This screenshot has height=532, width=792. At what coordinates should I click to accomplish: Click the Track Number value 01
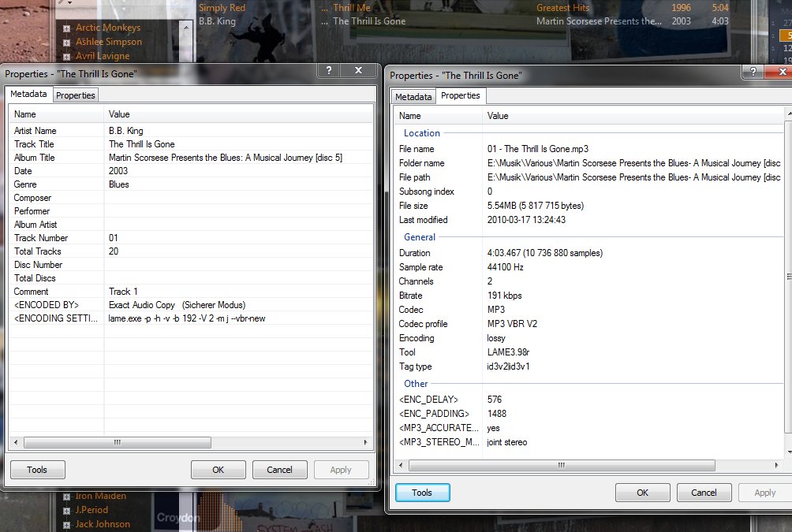tap(113, 238)
